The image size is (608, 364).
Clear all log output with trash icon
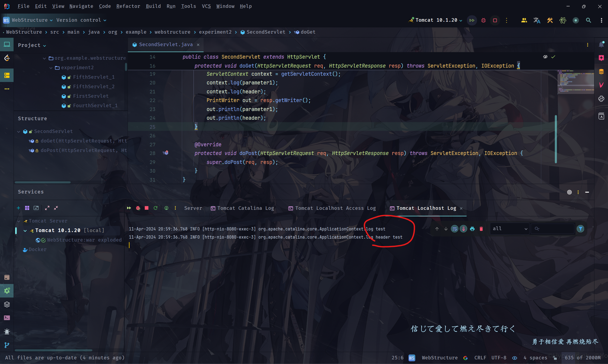pos(481,229)
